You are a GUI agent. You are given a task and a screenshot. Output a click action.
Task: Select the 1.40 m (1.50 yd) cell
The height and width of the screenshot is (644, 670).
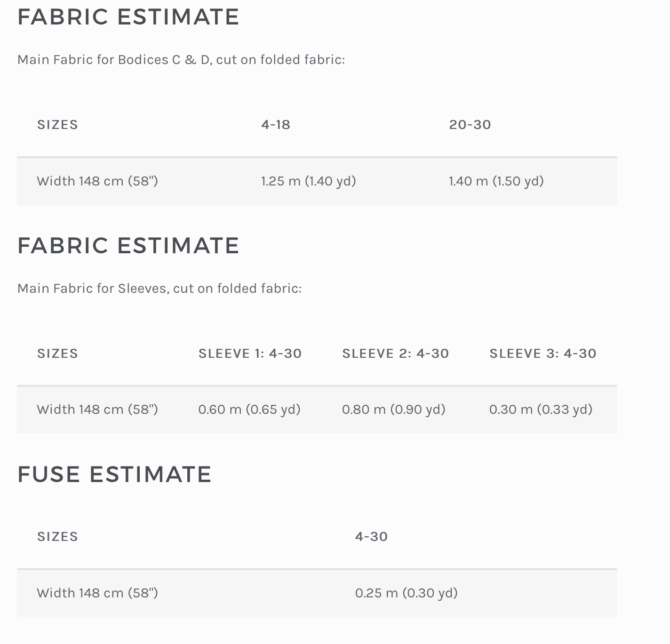[496, 181]
